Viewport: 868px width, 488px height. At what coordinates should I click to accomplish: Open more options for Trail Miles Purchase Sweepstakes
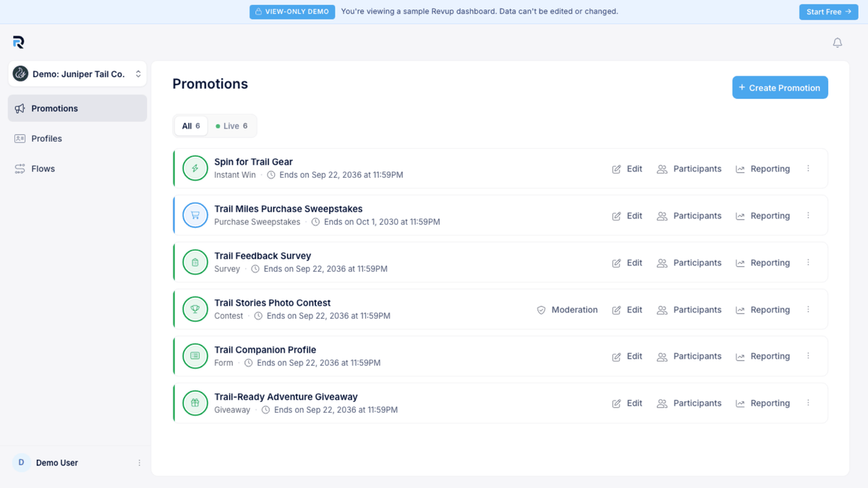(809, 215)
